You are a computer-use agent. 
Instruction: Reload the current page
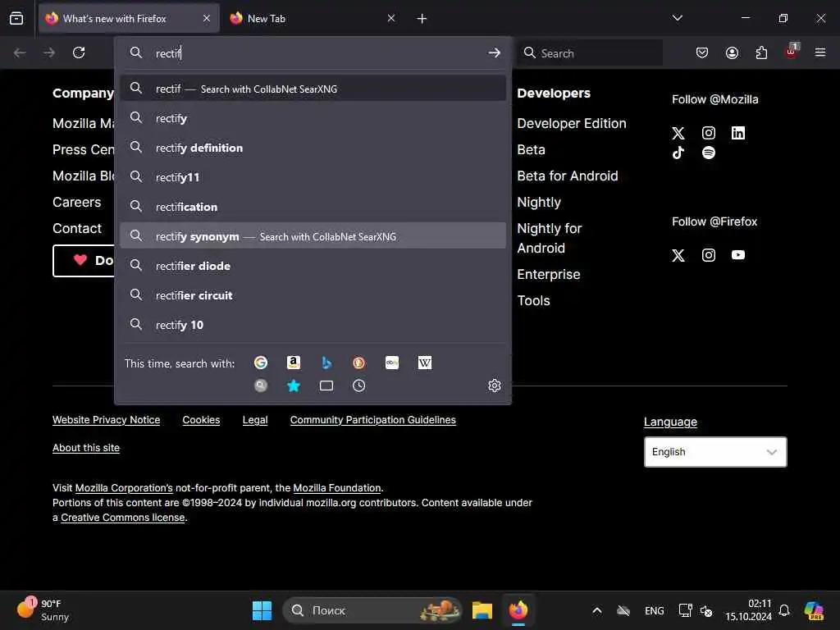click(x=79, y=52)
